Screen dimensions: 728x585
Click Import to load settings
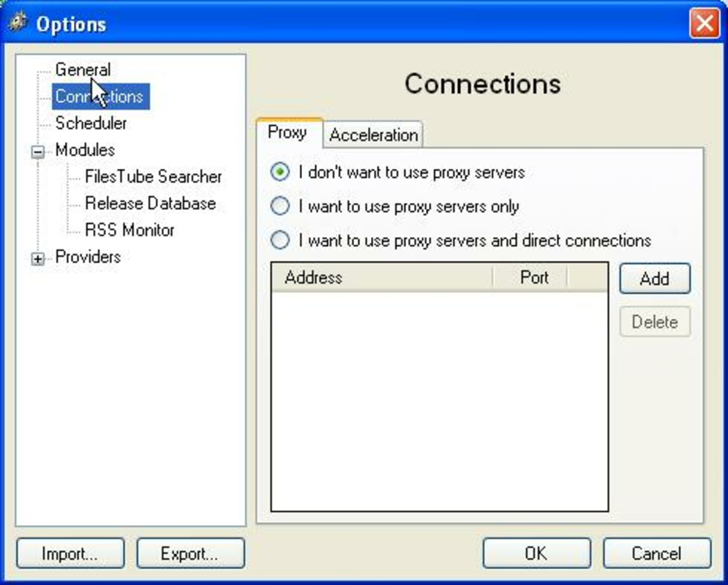[x=70, y=554]
